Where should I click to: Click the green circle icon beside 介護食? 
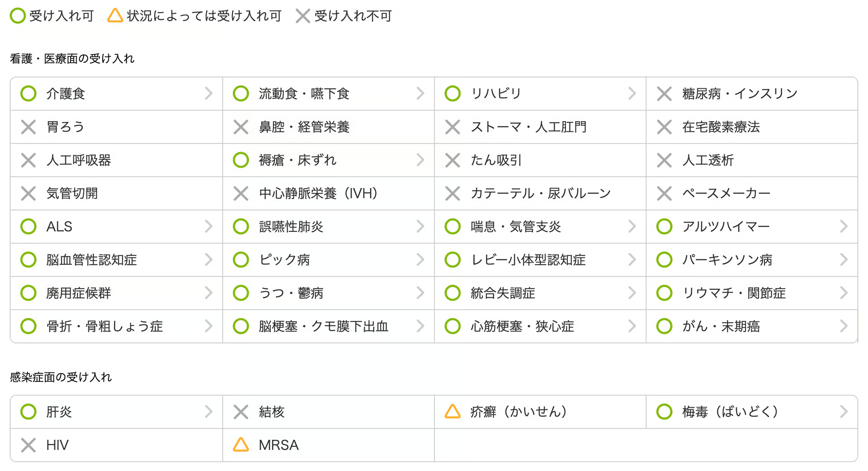pos(28,94)
